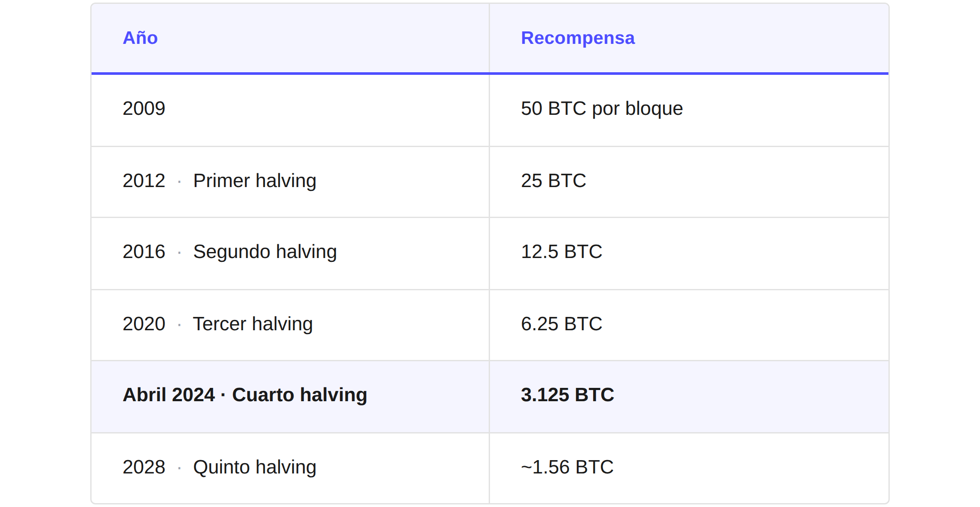Select the year 2012 text
980x507 pixels.
(144, 181)
